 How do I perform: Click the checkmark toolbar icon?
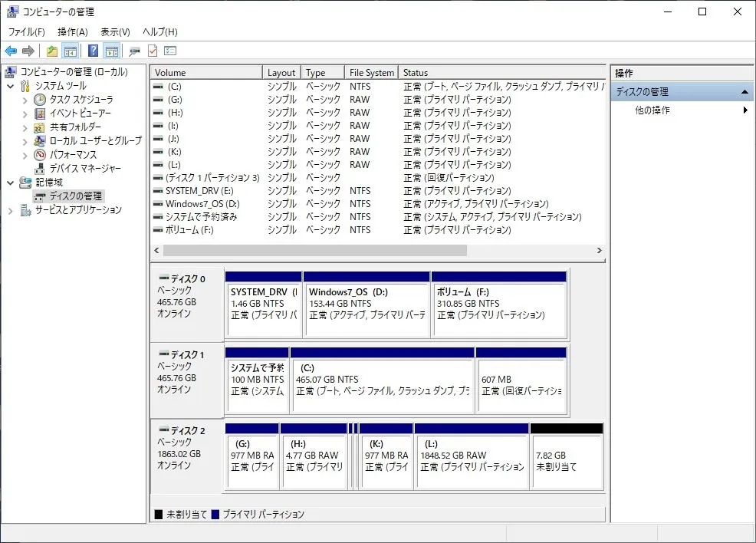click(153, 51)
